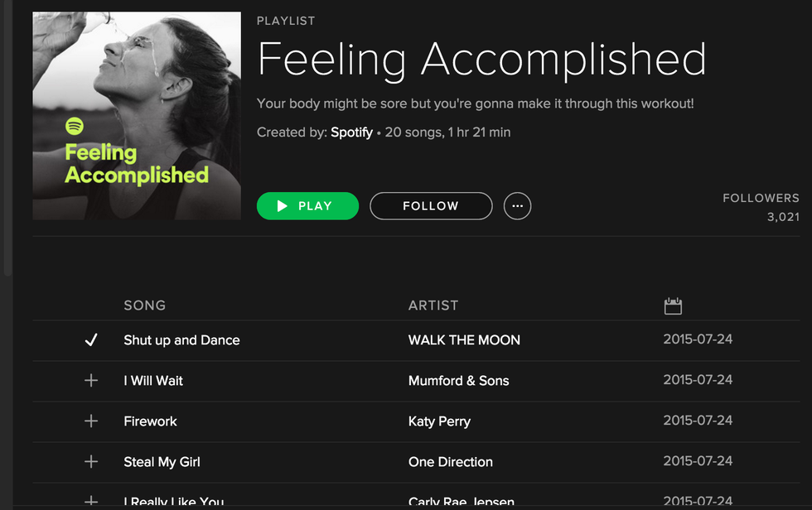Select the Shut up and Dance track
The image size is (812, 510).
pyautogui.click(x=181, y=340)
